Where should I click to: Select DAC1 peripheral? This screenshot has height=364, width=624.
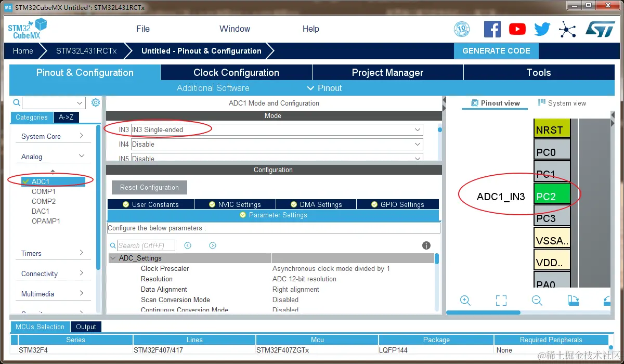[x=41, y=211]
